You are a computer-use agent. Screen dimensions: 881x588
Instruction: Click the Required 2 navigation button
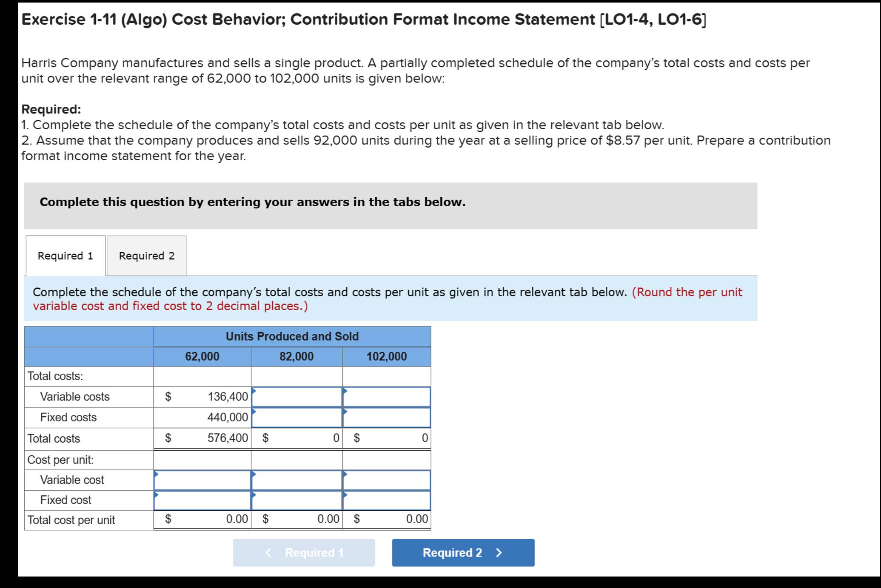(463, 553)
